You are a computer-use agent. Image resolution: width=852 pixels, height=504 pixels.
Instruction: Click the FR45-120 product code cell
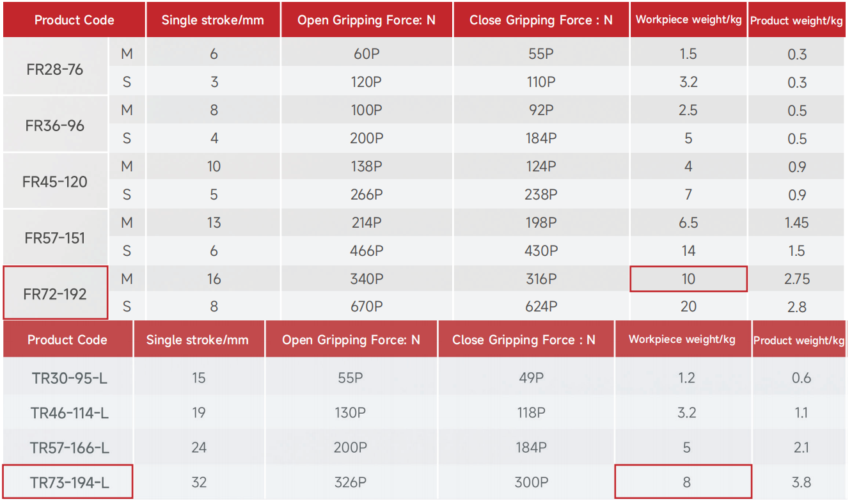[x=55, y=182]
